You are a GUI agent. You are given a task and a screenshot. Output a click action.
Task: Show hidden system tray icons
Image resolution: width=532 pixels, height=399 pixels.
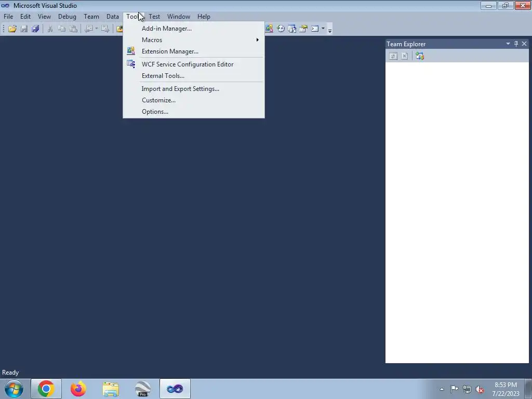[x=442, y=389]
